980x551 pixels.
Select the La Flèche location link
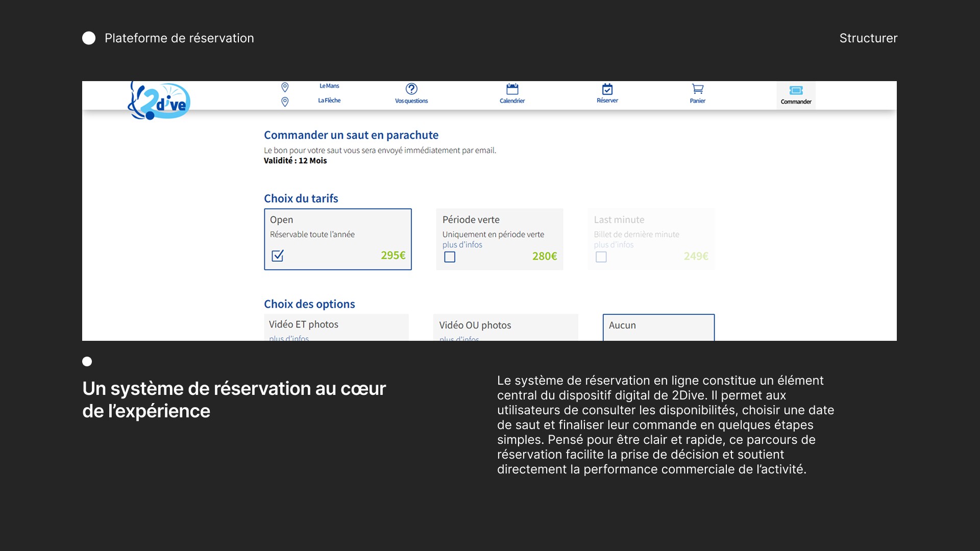[x=329, y=101]
